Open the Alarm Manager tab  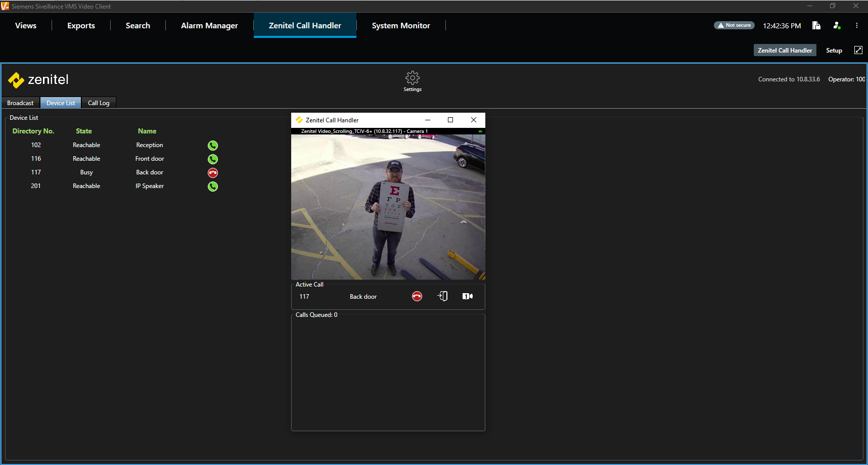pos(209,26)
